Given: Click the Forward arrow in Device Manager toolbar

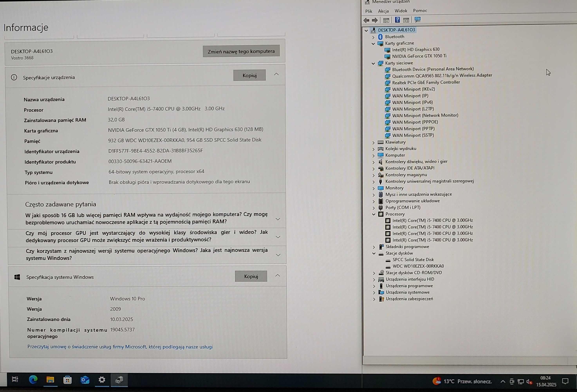Looking at the screenshot, I should (375, 20).
